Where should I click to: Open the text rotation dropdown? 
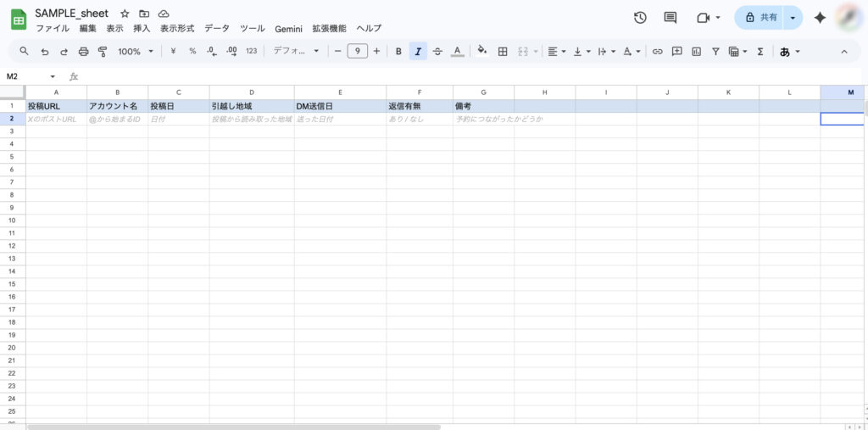tap(632, 52)
